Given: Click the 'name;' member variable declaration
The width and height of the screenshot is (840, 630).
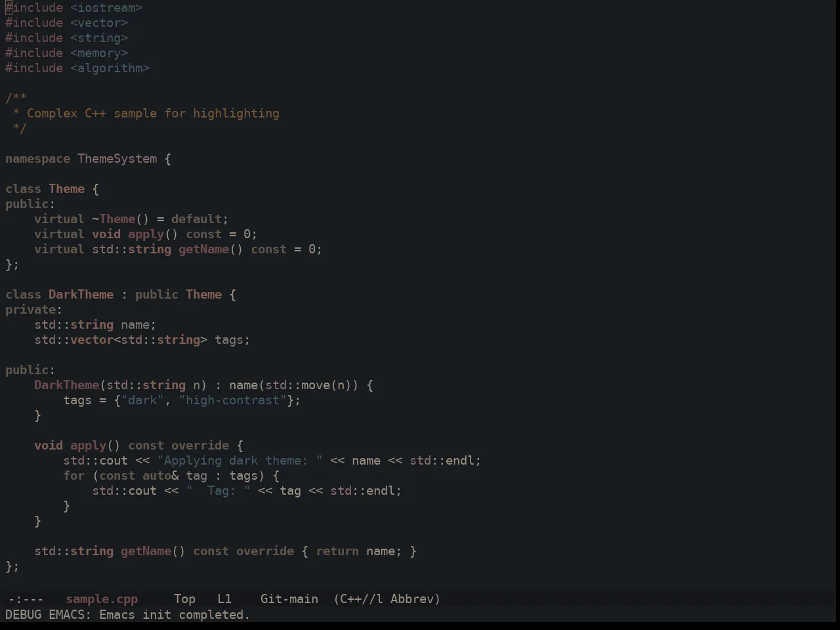Looking at the screenshot, I should pos(138,325).
